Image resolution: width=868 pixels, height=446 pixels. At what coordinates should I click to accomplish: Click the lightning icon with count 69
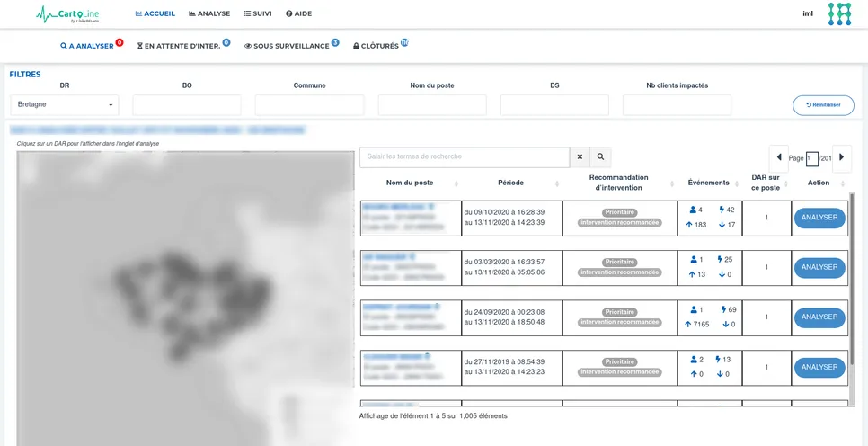[x=723, y=309]
